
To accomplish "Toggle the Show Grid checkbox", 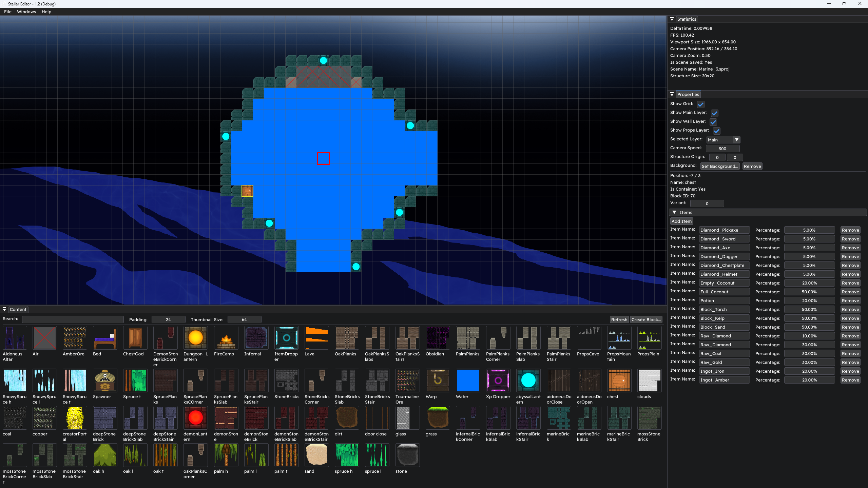I will (x=700, y=104).
